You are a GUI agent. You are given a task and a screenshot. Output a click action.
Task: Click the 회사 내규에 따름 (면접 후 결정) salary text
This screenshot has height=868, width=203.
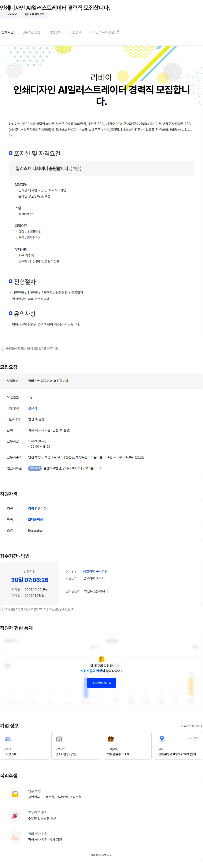pyautogui.click(x=49, y=430)
